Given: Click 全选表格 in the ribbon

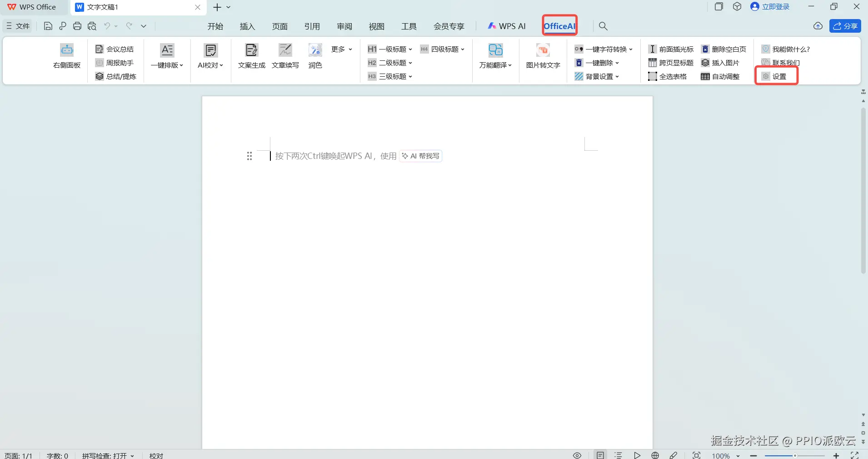Looking at the screenshot, I should 668,76.
